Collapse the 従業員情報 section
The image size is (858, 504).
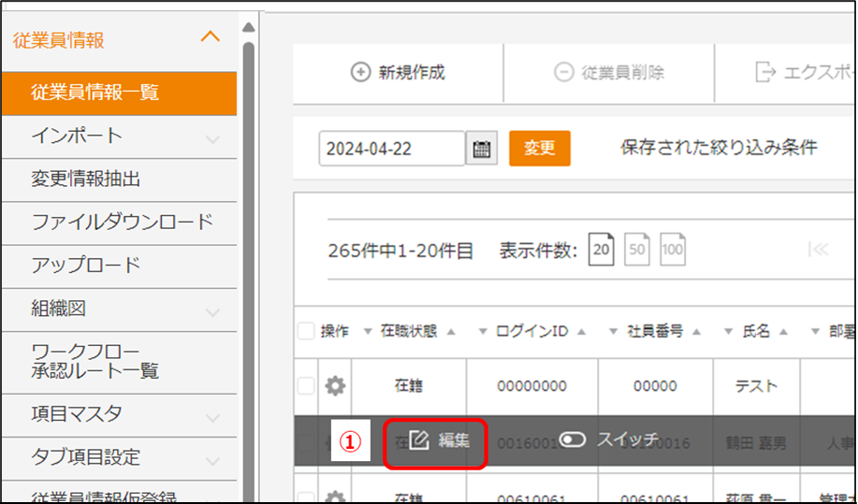pos(211,37)
